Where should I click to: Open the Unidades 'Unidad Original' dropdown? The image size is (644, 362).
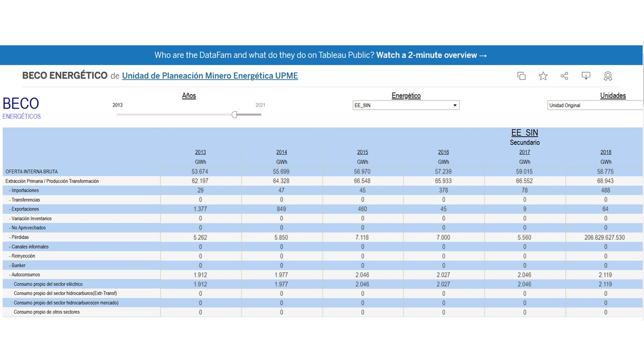coord(595,106)
